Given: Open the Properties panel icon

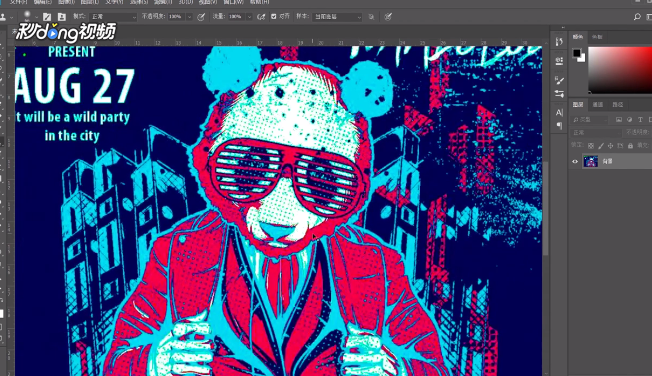Looking at the screenshot, I should (x=559, y=61).
